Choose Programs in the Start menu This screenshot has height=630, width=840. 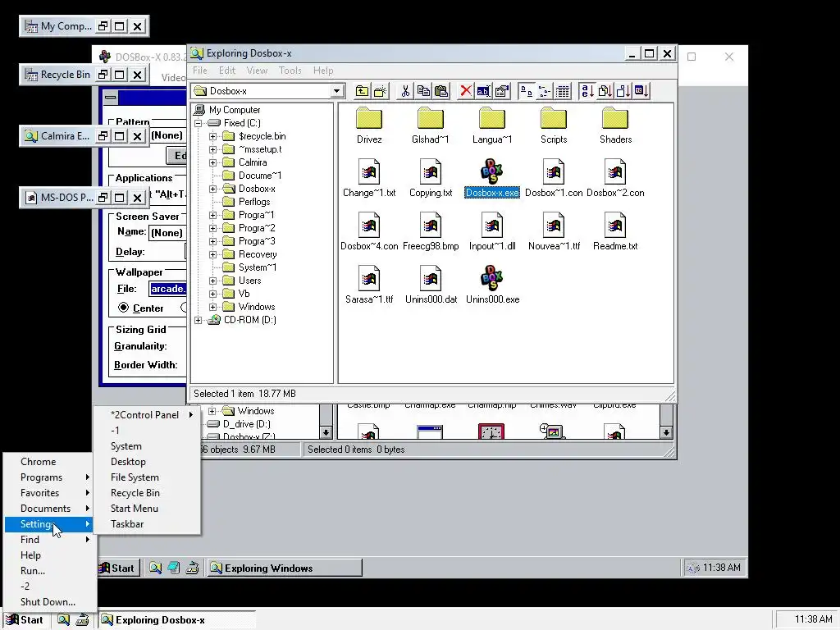(x=50, y=477)
